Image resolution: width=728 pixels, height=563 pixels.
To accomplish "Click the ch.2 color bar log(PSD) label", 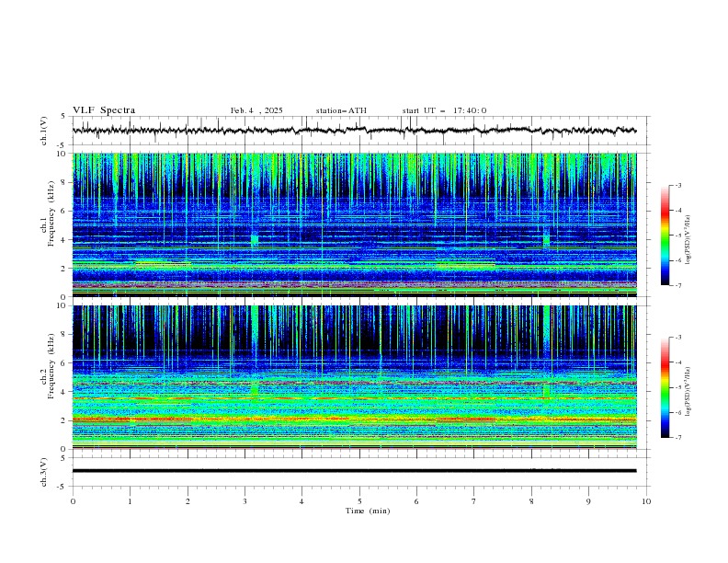I will coord(688,392).
